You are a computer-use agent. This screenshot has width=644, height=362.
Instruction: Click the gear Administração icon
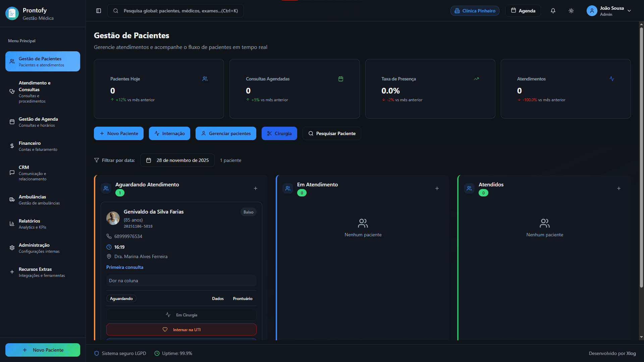(12, 248)
